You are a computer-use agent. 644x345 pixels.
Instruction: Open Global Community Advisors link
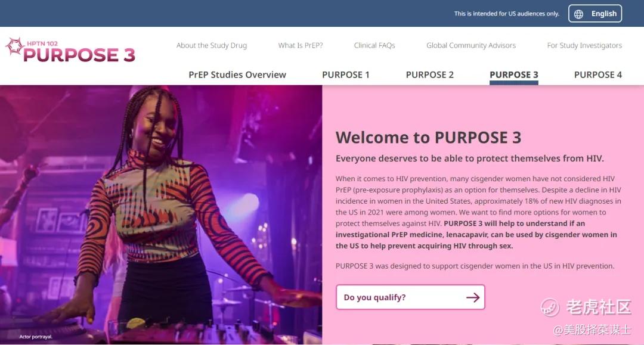tap(471, 45)
